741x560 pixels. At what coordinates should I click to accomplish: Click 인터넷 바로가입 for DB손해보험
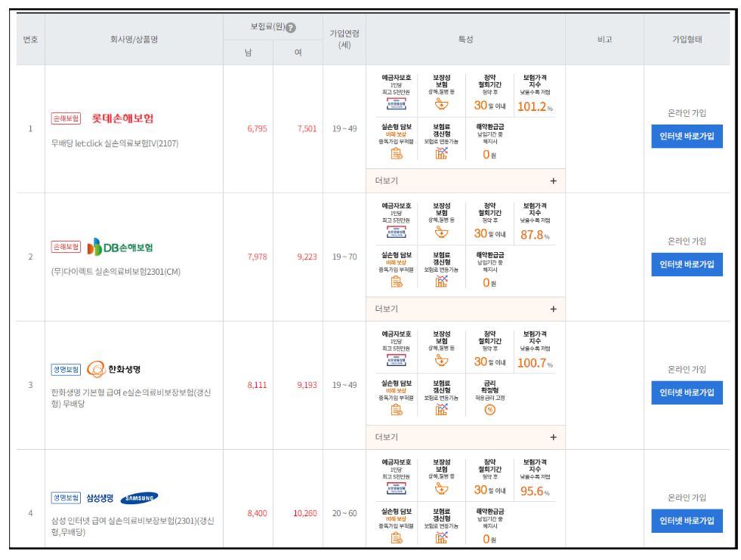click(687, 264)
